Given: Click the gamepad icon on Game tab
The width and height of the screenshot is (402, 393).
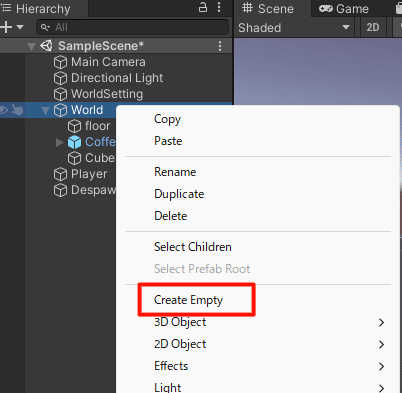Looking at the screenshot, I should (x=326, y=9).
